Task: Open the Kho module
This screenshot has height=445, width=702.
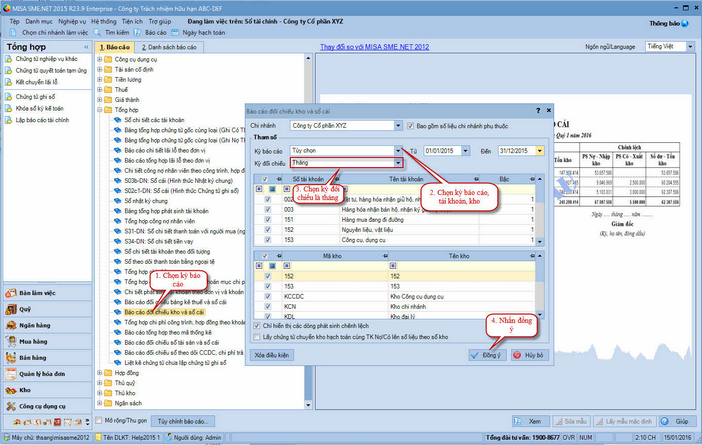Action: (47, 390)
